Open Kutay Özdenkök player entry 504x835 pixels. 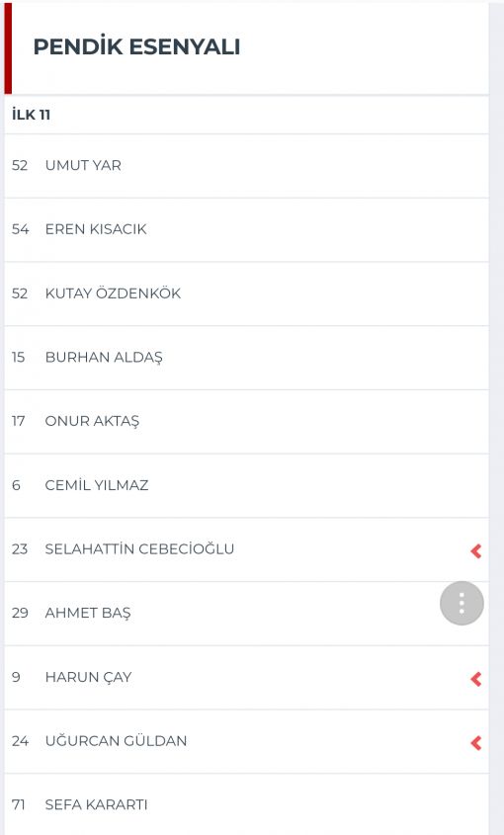[247, 293]
